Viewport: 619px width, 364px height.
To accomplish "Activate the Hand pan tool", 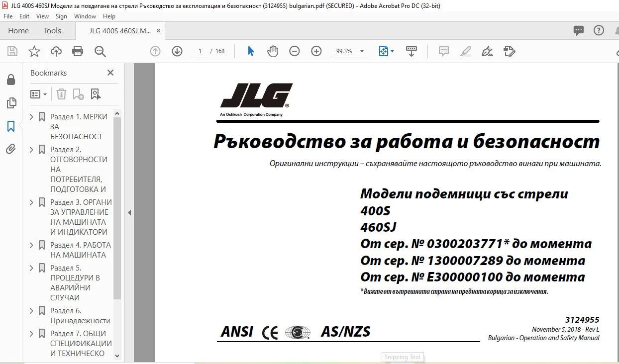I will [273, 51].
